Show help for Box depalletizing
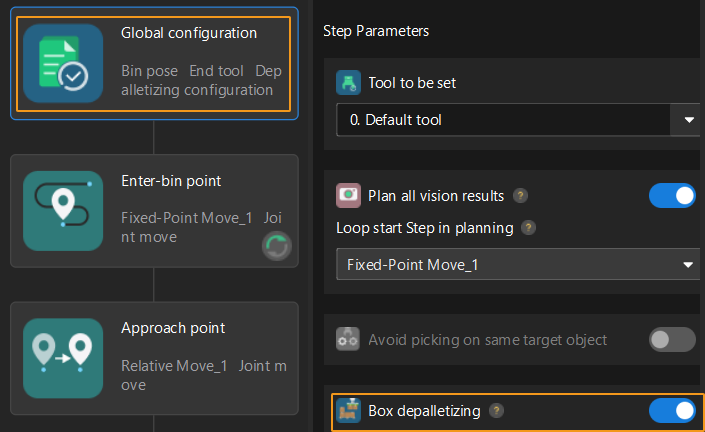Screen dimensions: 705x432 pyautogui.click(x=497, y=410)
